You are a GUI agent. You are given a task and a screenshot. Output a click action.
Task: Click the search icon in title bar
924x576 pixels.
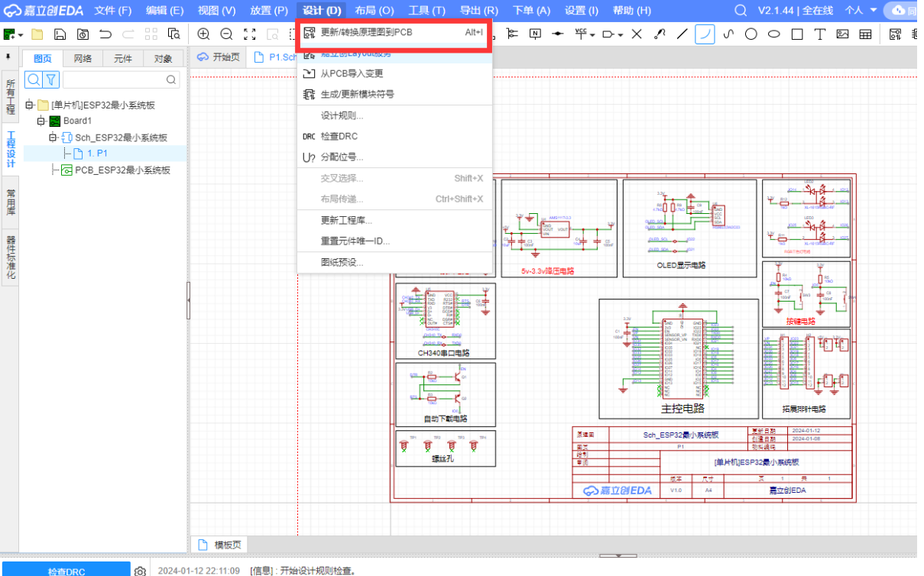tap(741, 11)
